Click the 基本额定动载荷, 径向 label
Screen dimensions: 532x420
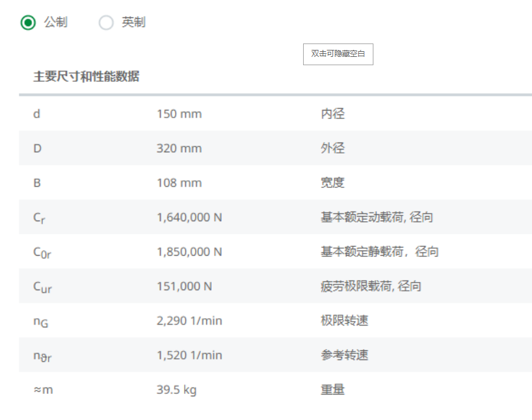(377, 217)
